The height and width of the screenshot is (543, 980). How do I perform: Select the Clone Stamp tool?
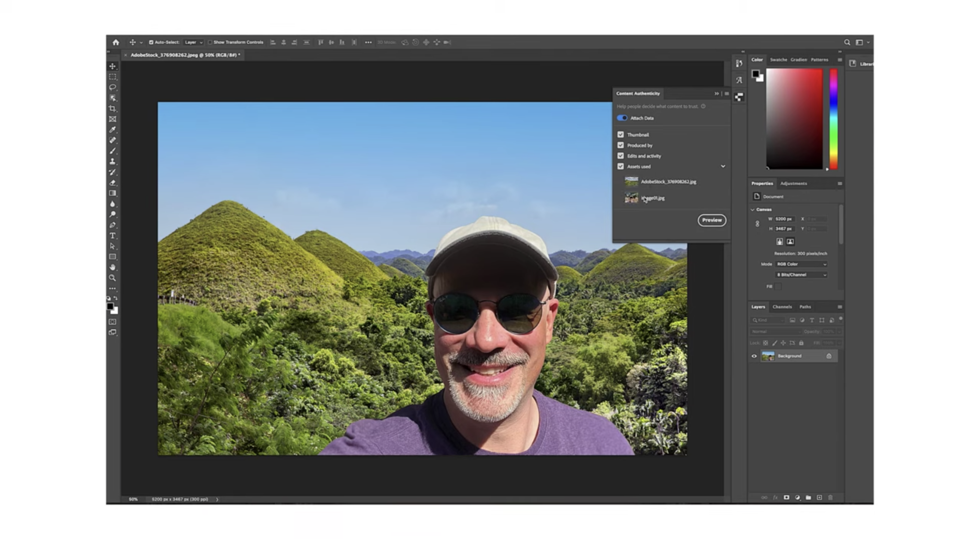click(x=113, y=161)
